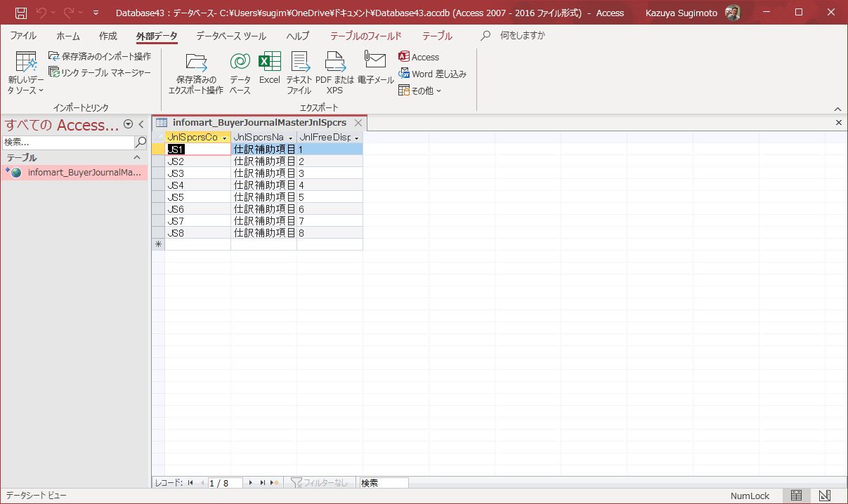
Task: Open the other export options dropdown
Action: pyautogui.click(x=420, y=91)
